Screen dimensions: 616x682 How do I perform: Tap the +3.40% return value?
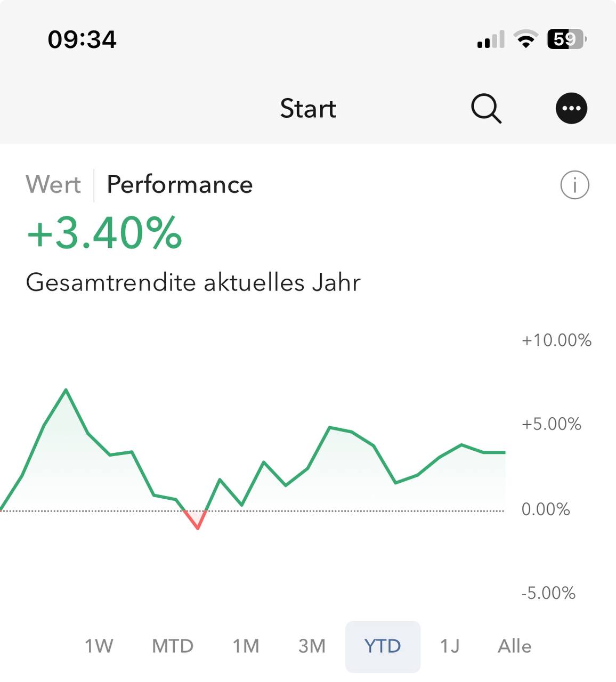click(104, 233)
